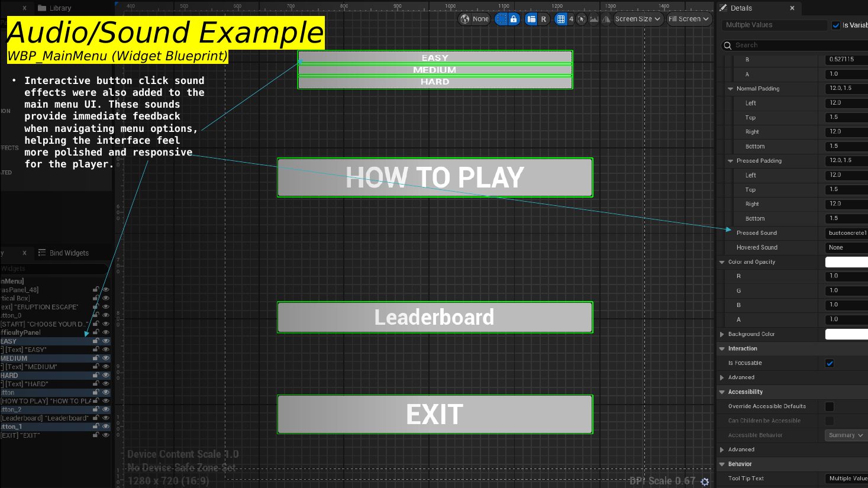Click lock icon on [EXIT] "EXIT" row
The width and height of the screenshot is (868, 488).
coord(96,435)
